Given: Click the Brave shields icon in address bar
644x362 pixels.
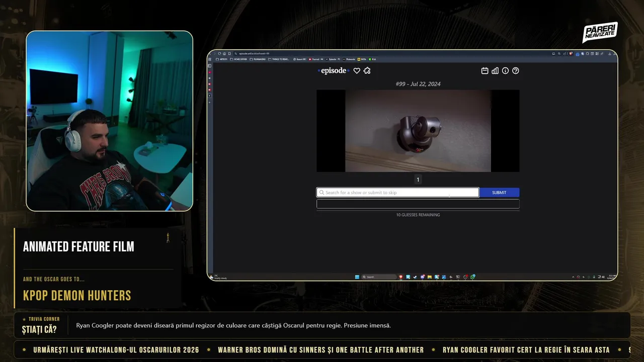Looking at the screenshot, I should click(571, 53).
